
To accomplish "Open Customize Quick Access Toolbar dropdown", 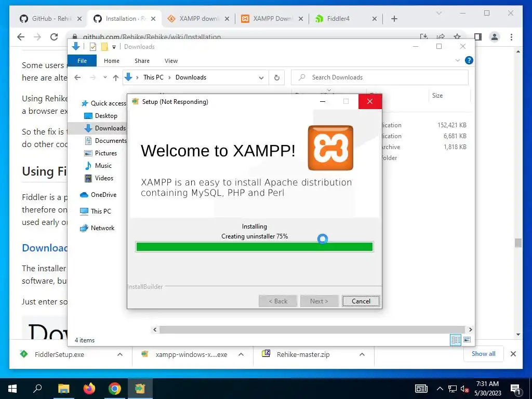I will click(114, 47).
